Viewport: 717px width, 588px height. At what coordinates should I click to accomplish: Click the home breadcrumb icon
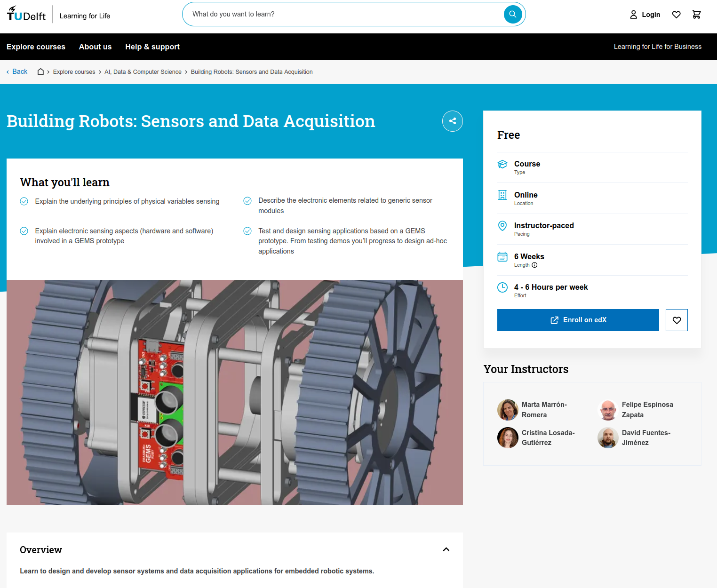click(x=41, y=72)
